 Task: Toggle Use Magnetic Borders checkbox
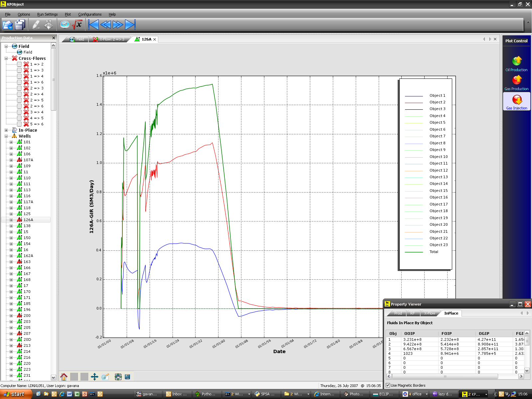click(x=388, y=385)
